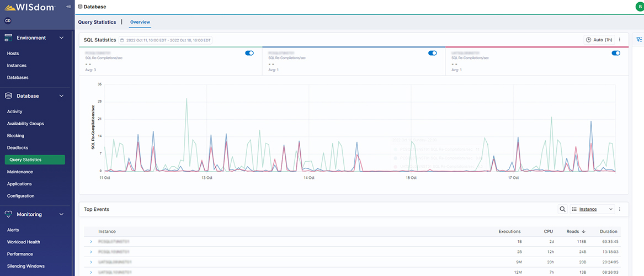Click the WISdom logo

point(30,7)
